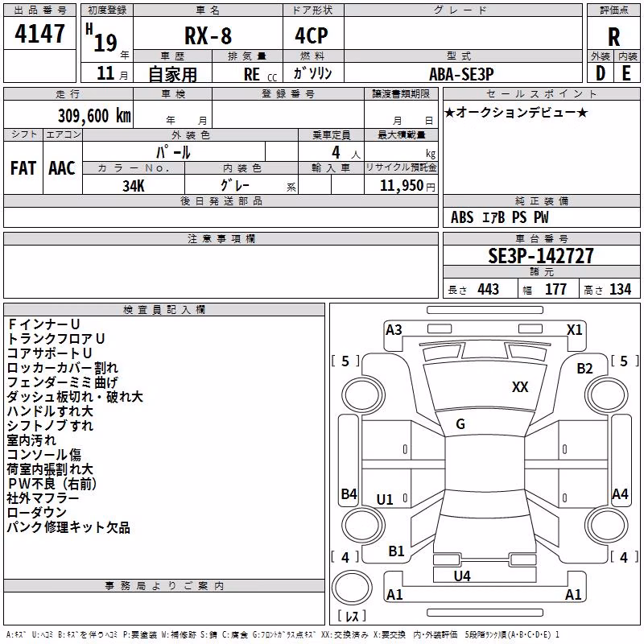
Task: Click note ハンドルすれ大
Action: click(x=50, y=411)
